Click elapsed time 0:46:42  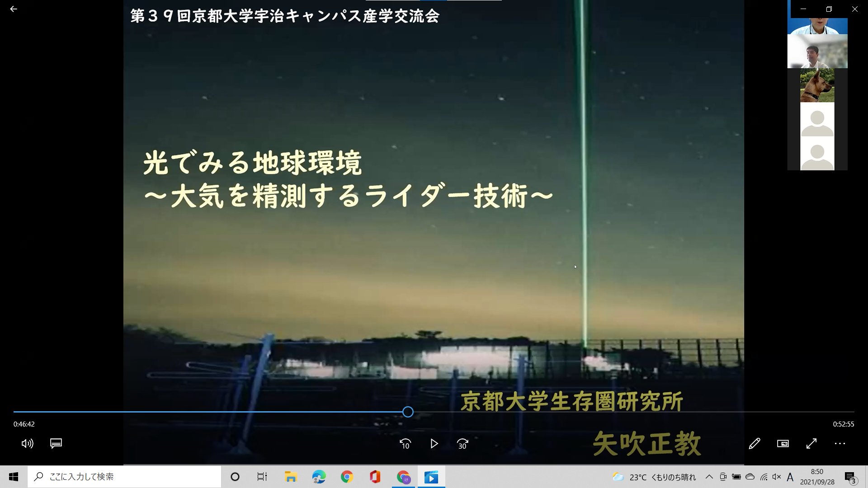(24, 424)
